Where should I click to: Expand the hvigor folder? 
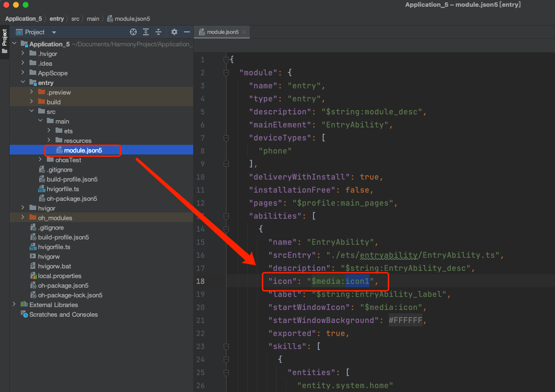[x=23, y=208]
